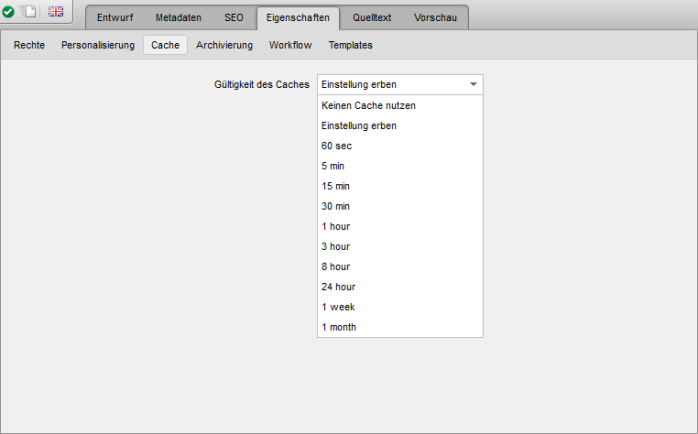Screen dimensions: 698x434
Task: Click the green checkmark status icon
Action: coord(9,12)
